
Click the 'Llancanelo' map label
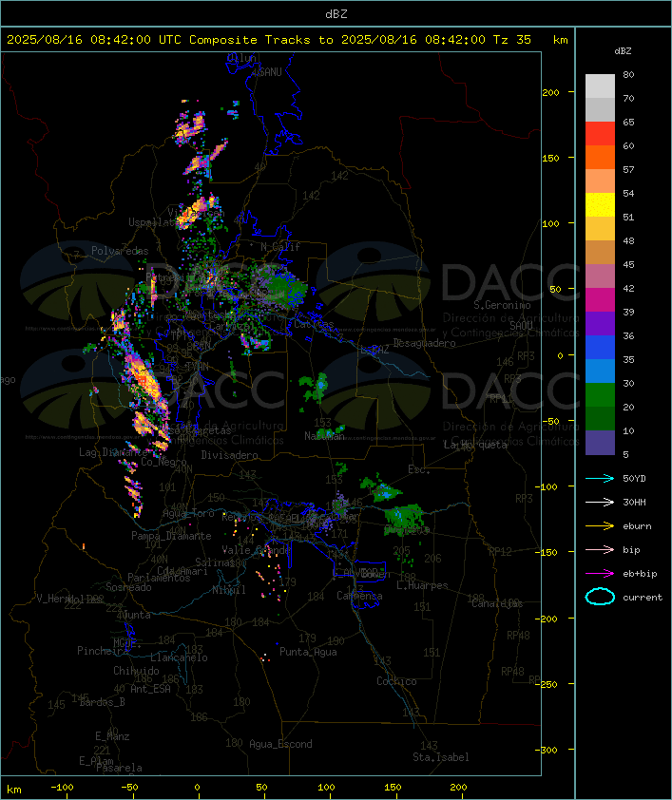[179, 658]
